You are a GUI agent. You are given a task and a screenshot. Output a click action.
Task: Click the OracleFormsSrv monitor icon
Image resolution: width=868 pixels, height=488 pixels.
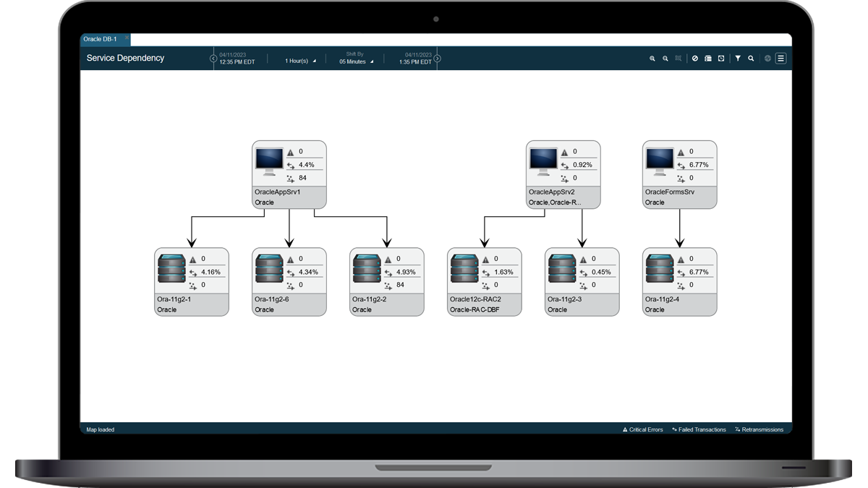(659, 163)
